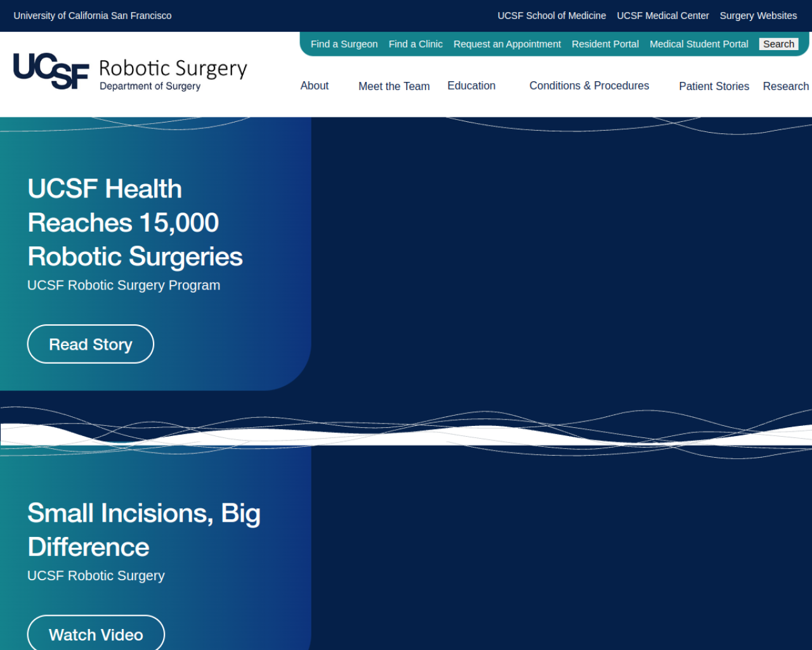Open the Research menu item
Screen dimensions: 812x650
pos(786,86)
